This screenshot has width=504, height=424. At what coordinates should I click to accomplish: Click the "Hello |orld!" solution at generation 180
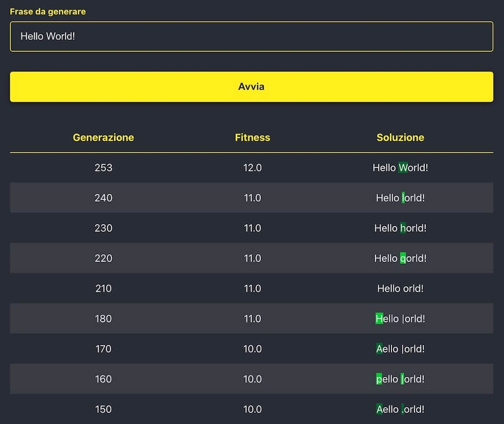pos(400,319)
